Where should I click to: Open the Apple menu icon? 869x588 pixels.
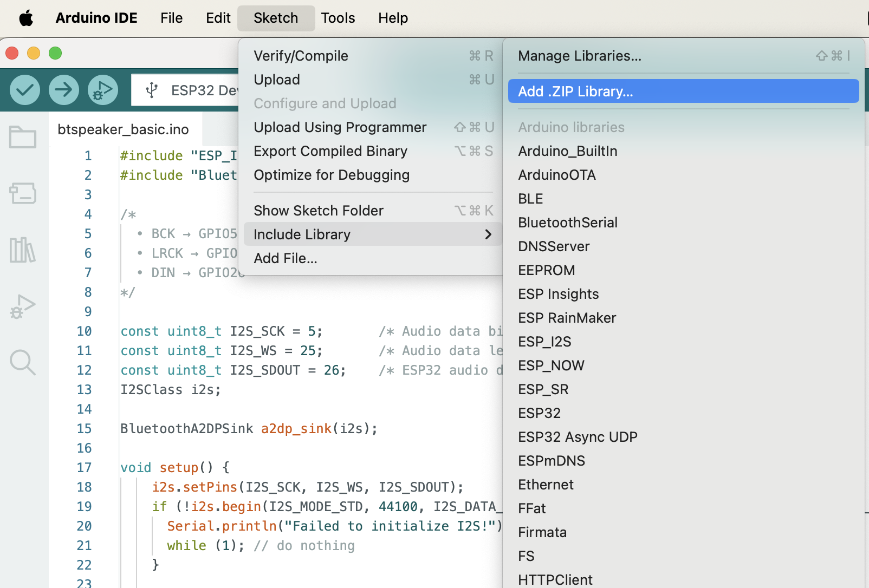pyautogui.click(x=26, y=18)
